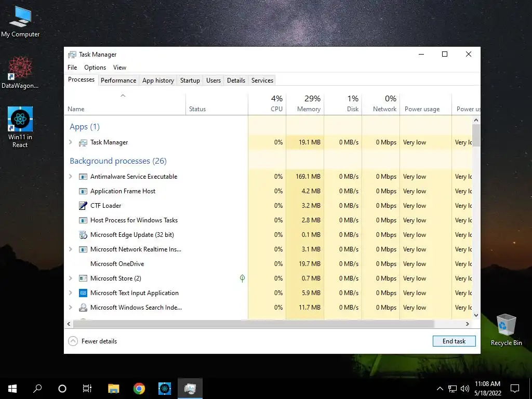Click the CTF Loader pen icon

(83, 206)
